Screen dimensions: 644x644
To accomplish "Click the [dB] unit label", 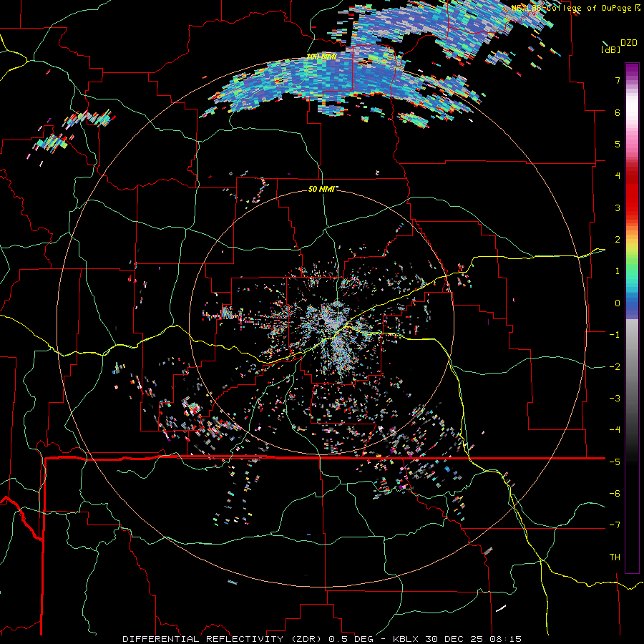I will [x=610, y=49].
